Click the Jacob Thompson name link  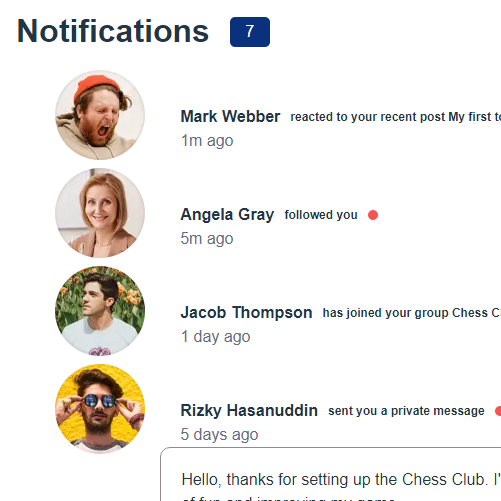point(246,312)
